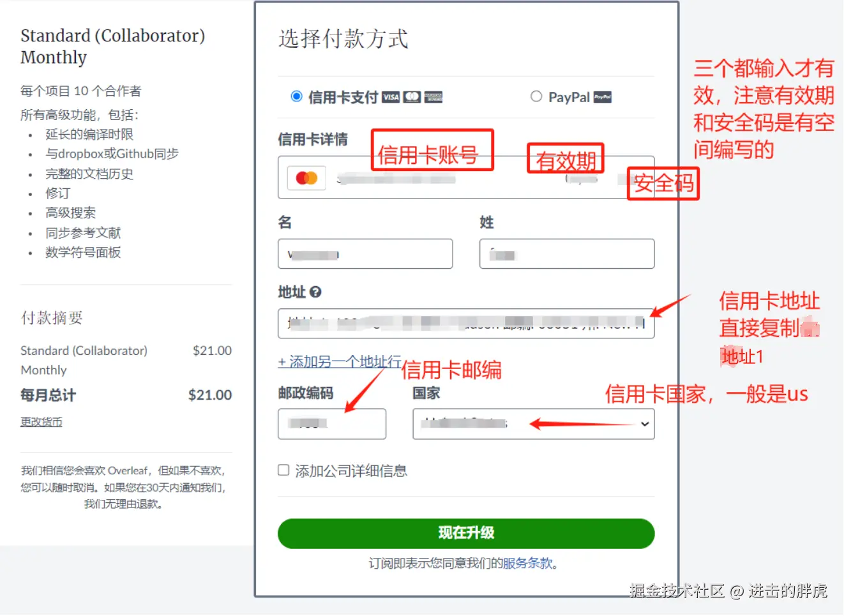The image size is (844, 616).
Task: Open the country dropdown
Action: pyautogui.click(x=534, y=424)
